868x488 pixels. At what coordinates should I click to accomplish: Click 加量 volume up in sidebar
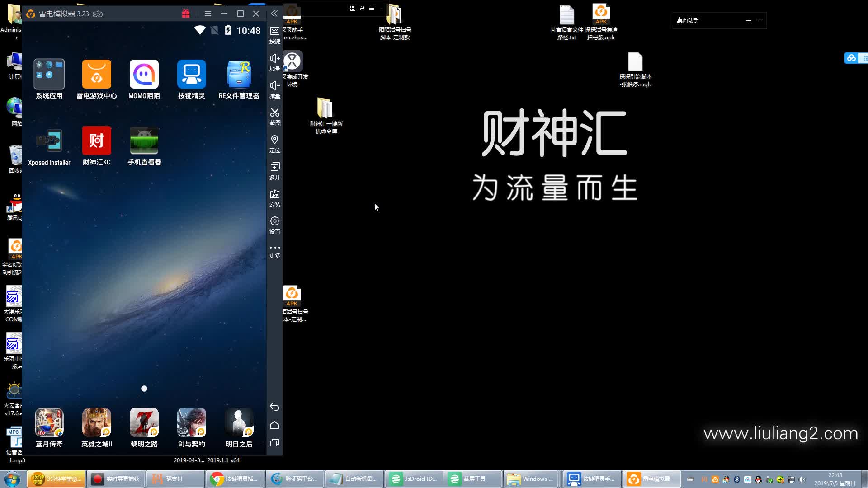274,63
